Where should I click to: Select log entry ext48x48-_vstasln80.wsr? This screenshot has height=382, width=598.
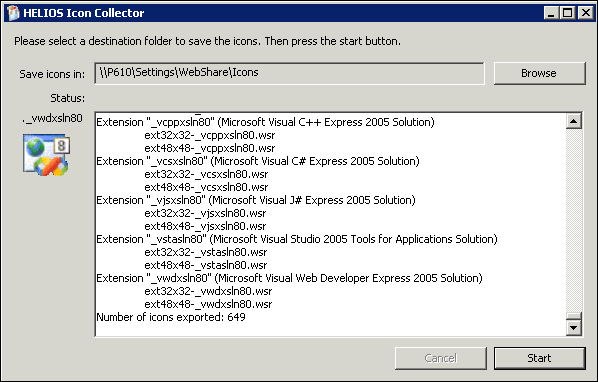(x=206, y=265)
